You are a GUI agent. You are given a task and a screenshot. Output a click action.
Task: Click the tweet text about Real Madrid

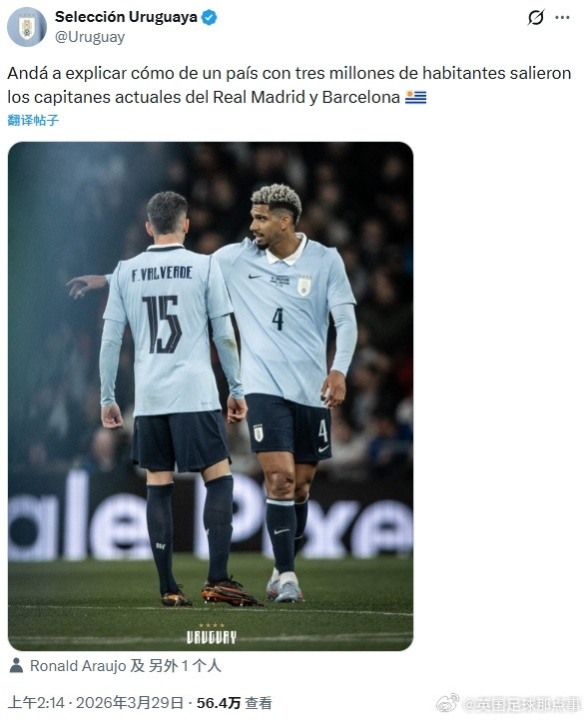coord(290,85)
